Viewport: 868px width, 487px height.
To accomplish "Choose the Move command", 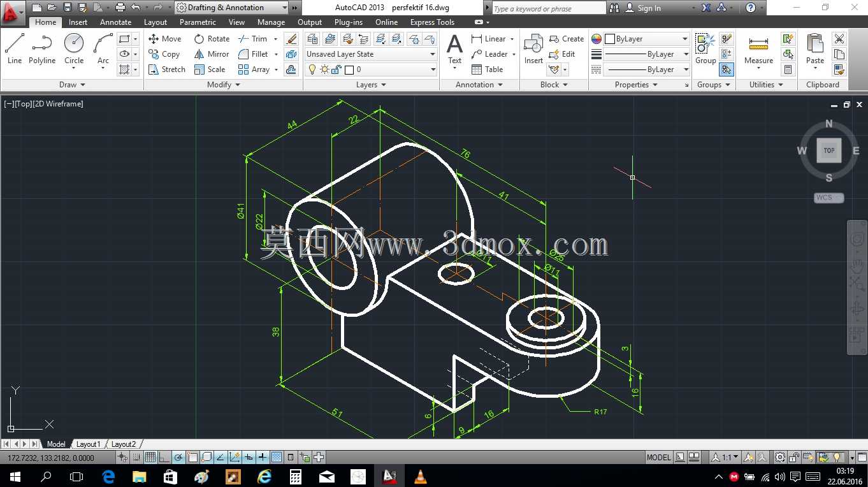I will click(165, 39).
